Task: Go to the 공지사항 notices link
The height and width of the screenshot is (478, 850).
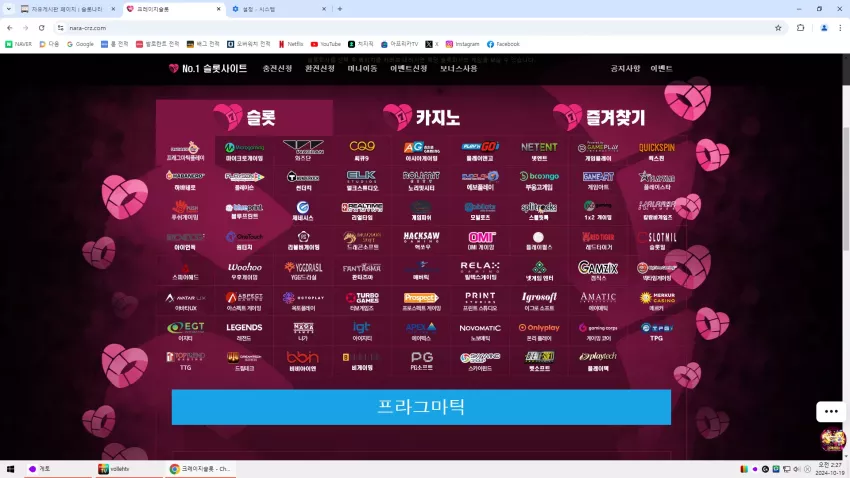Action: (x=625, y=68)
